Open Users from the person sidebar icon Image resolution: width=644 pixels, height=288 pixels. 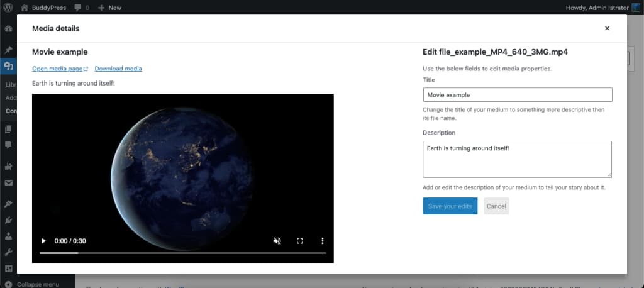[x=8, y=236]
